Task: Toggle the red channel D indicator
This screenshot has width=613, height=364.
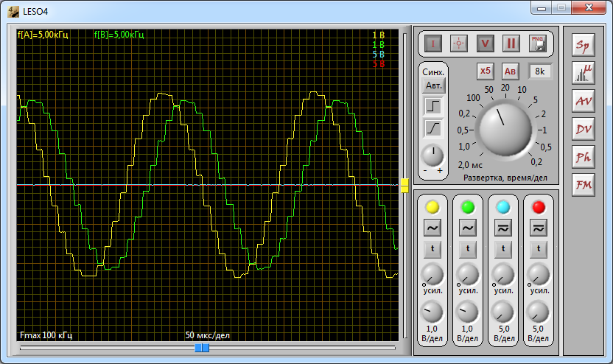Action: point(539,207)
